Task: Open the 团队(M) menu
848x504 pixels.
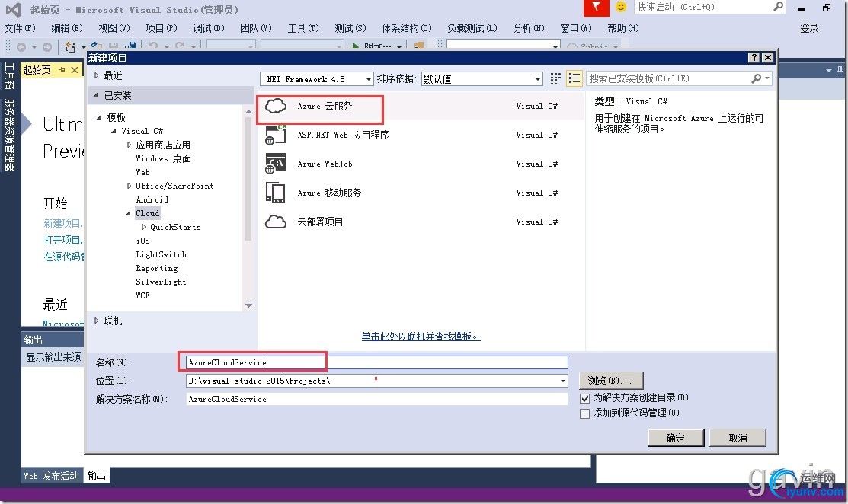Action: pos(256,28)
